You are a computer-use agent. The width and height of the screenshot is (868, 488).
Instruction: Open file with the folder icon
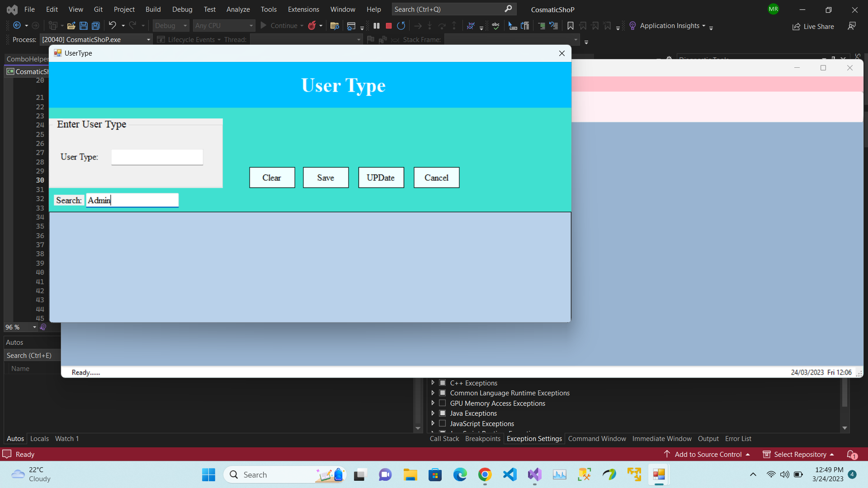(x=71, y=26)
